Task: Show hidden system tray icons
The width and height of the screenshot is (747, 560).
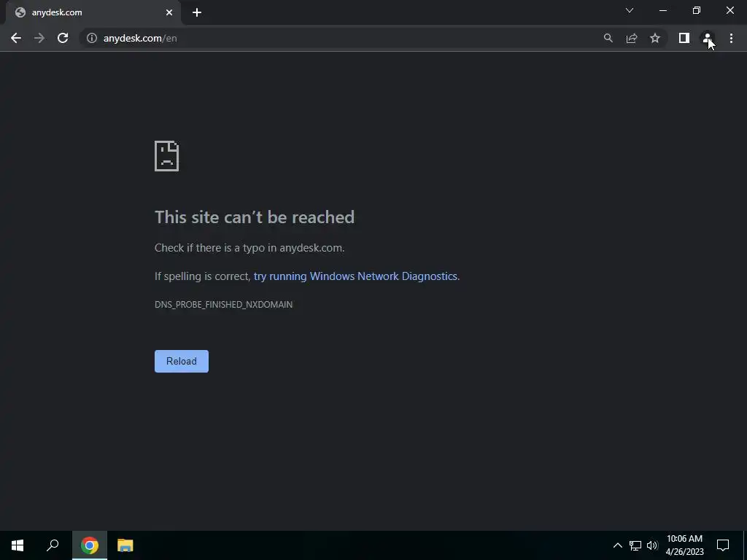Action: click(617, 545)
